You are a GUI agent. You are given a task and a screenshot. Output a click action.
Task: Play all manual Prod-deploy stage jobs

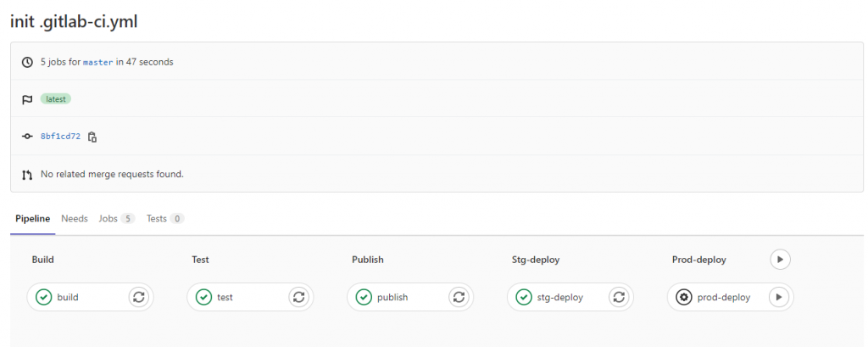tap(781, 260)
